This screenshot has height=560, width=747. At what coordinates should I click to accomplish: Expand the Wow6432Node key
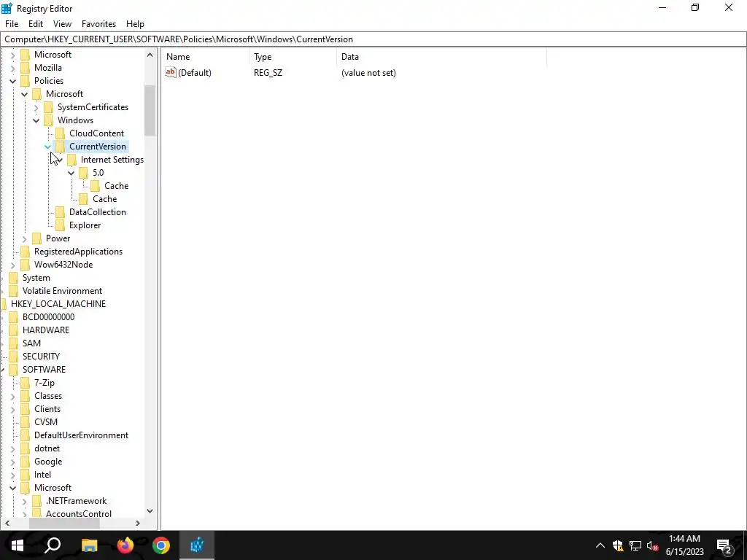pos(13,265)
